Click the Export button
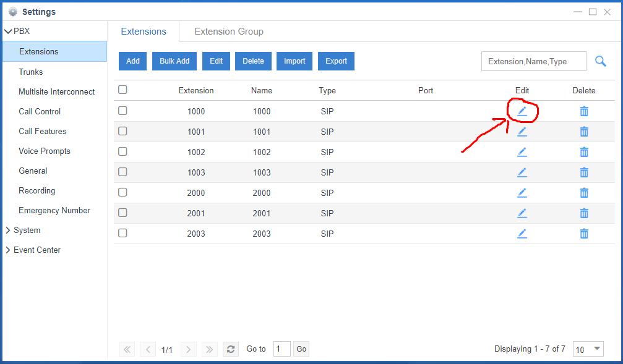The width and height of the screenshot is (623, 364). (336, 61)
